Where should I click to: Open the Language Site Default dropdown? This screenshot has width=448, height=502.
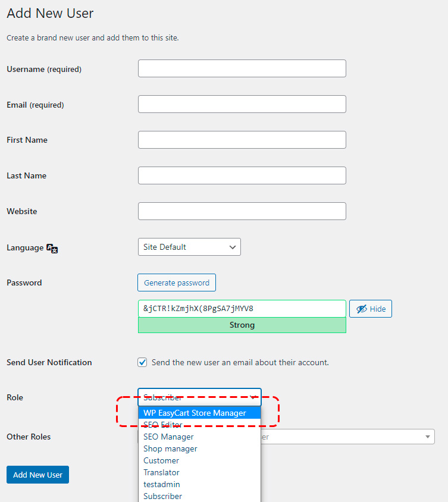pyautogui.click(x=189, y=247)
